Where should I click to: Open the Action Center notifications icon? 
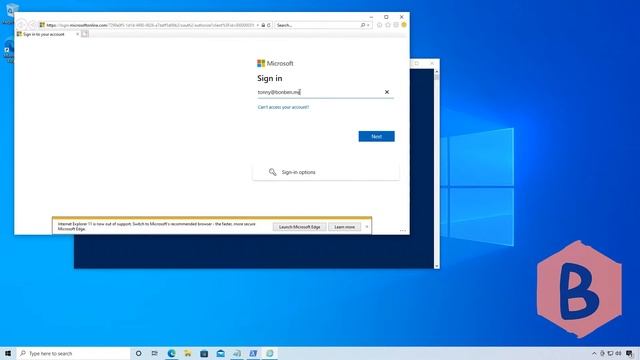(x=629, y=353)
